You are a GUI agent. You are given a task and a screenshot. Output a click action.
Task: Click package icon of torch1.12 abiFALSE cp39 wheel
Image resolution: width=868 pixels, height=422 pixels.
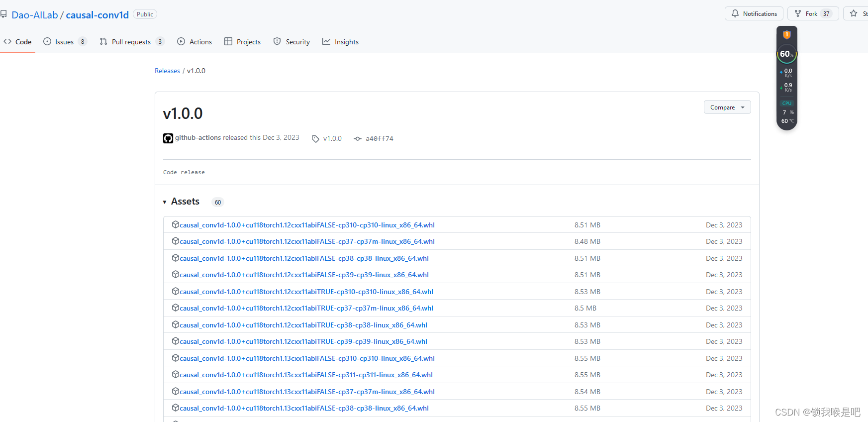pos(176,274)
